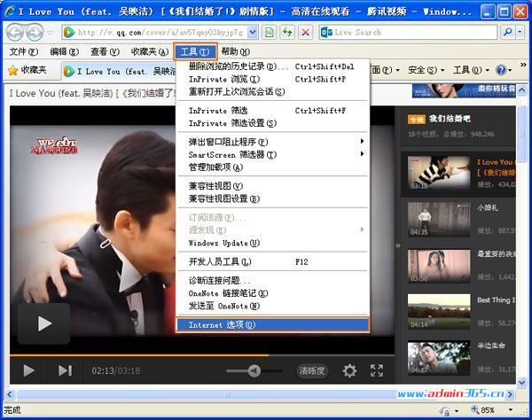The image size is (532, 420).
Task: Click the 清晰度 quality button
Action: [312, 371]
